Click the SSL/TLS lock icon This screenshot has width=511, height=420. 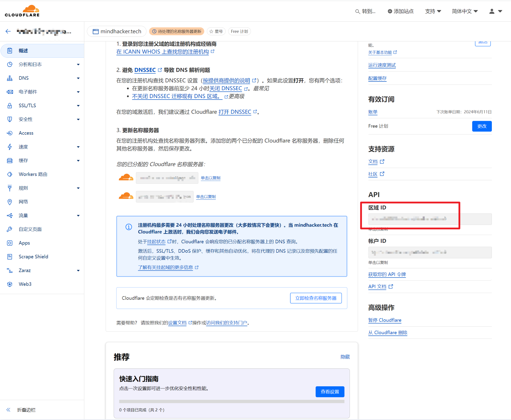pyautogui.click(x=10, y=105)
